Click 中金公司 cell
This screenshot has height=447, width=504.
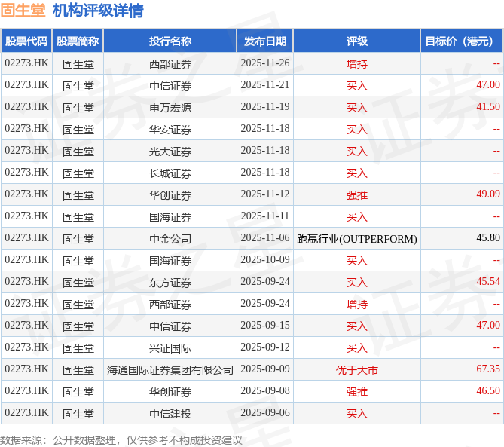pos(170,239)
